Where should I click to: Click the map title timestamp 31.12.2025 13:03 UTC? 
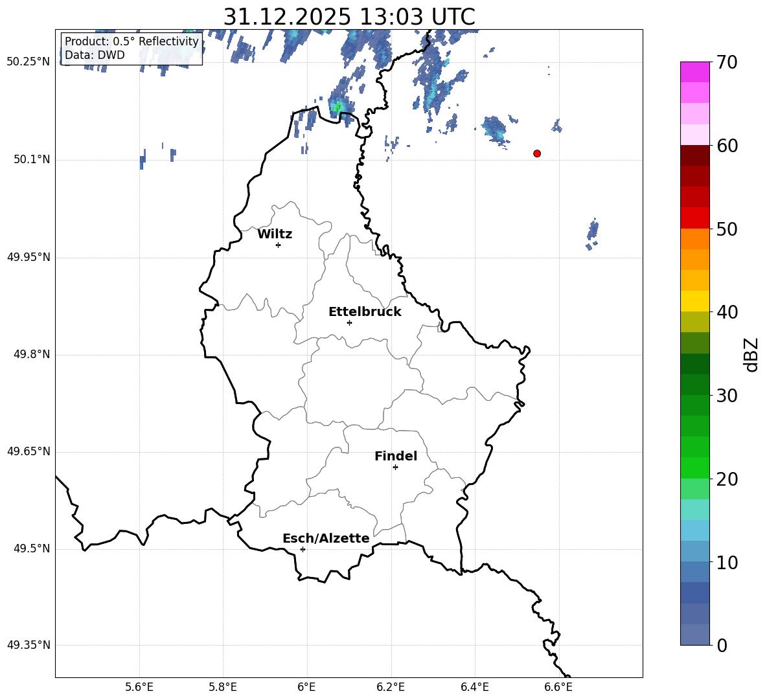pyautogui.click(x=349, y=17)
